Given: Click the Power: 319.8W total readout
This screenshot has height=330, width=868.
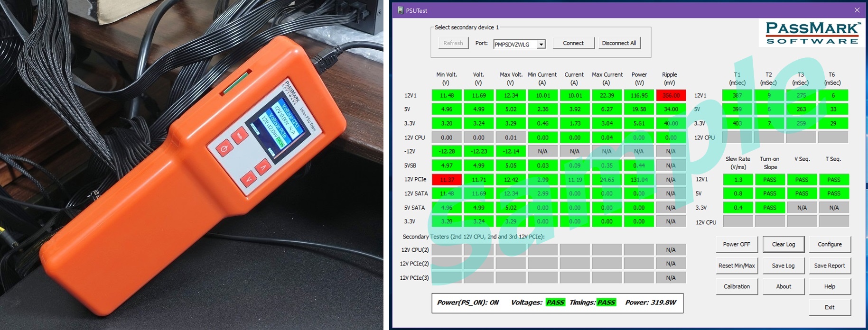Looking at the screenshot, I should click(x=651, y=302).
